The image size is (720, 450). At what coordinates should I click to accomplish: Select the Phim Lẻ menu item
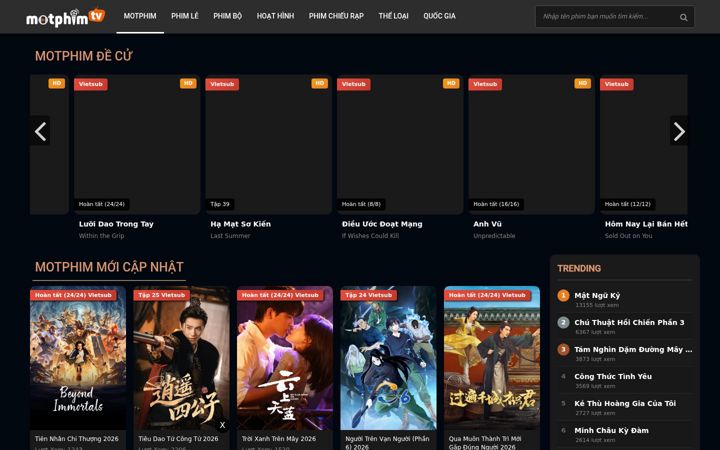coord(185,16)
